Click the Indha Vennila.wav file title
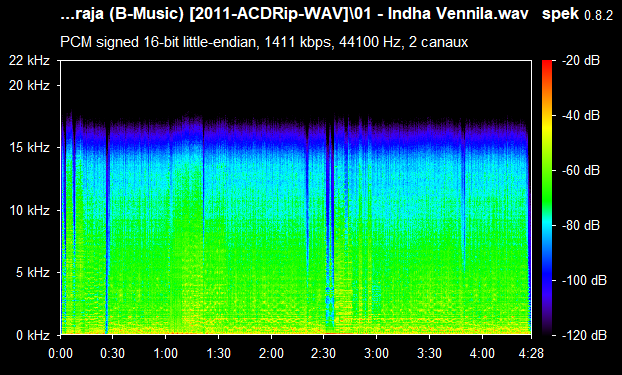 (458, 14)
